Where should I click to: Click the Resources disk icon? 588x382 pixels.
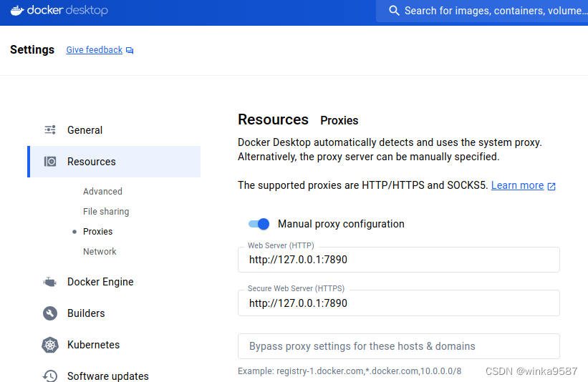click(x=50, y=162)
